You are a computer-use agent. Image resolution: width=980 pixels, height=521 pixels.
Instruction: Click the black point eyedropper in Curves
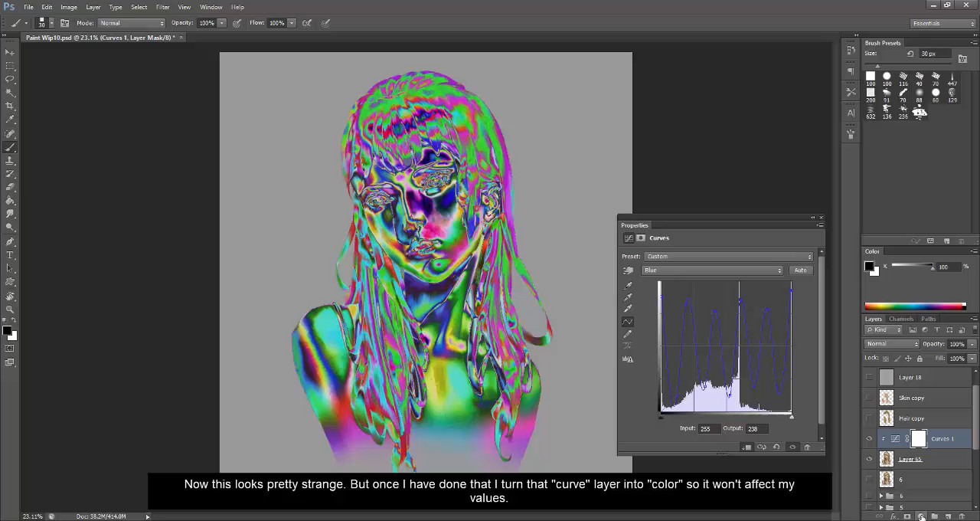coord(629,285)
